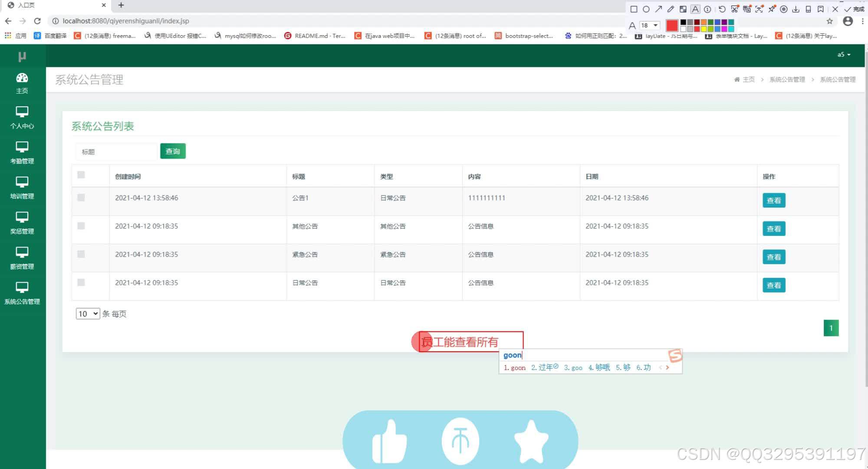This screenshot has width=868, height=469.
Task: Open the 10 rows-per-page dropdown
Action: (x=88, y=314)
